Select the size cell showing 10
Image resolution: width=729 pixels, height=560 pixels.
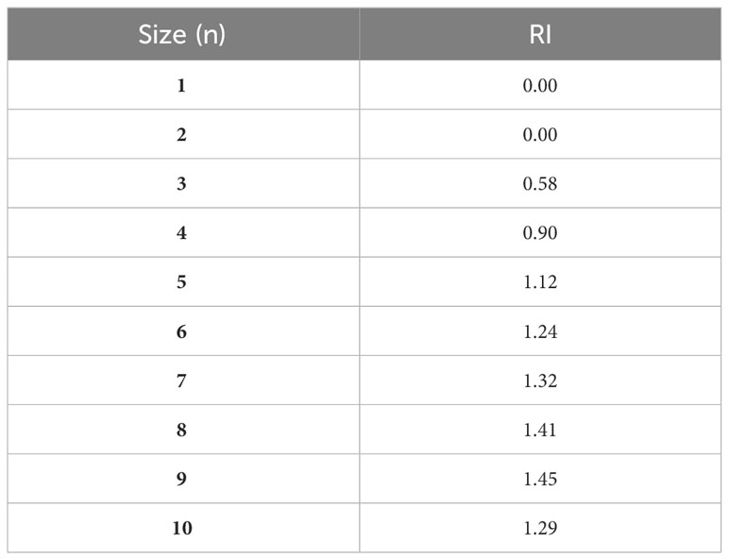pos(181,528)
